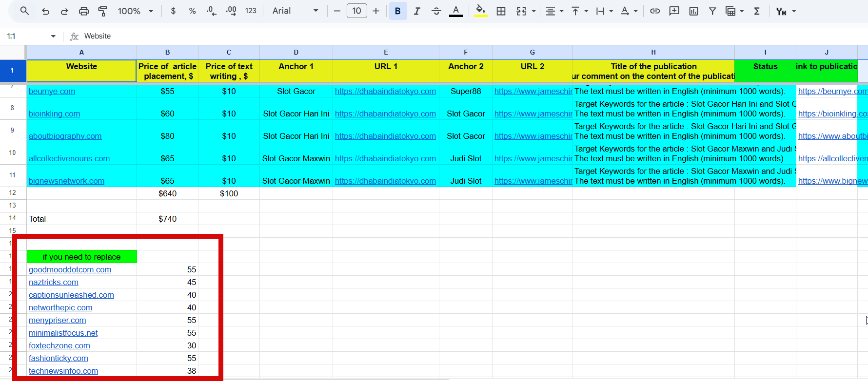Open the allcollectivenouns.com link

69,158
